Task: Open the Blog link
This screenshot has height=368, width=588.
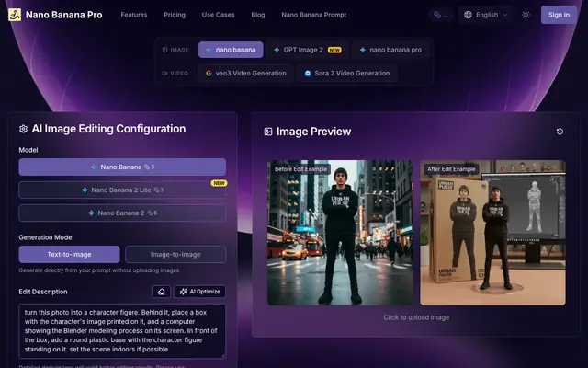Action: [258, 15]
